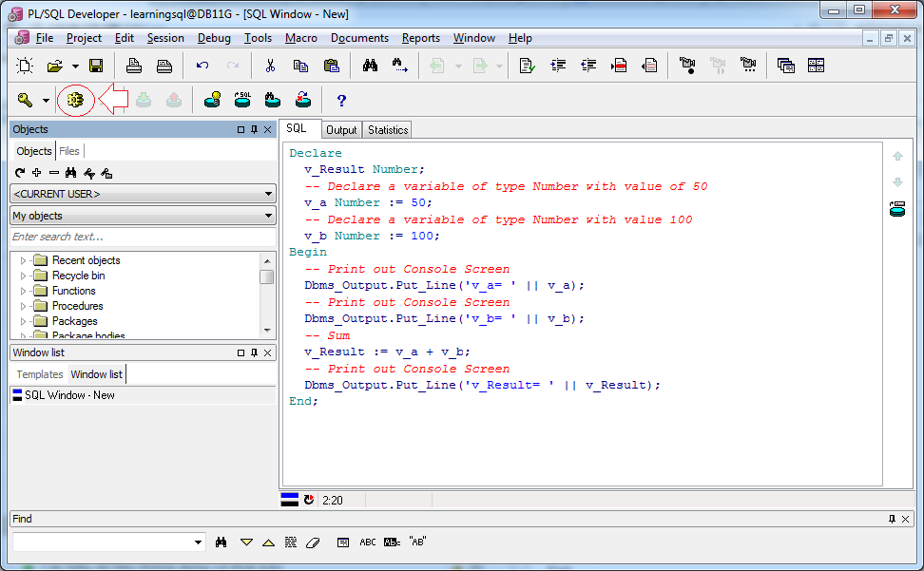The image size is (924, 571).
Task: Open the Find text combo box dropdown
Action: click(198, 542)
